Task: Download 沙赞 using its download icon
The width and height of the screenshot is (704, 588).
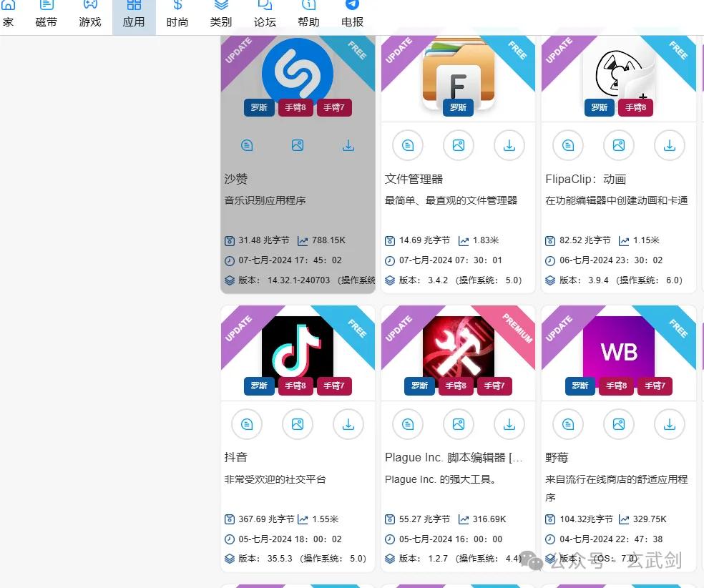Action: click(x=348, y=145)
